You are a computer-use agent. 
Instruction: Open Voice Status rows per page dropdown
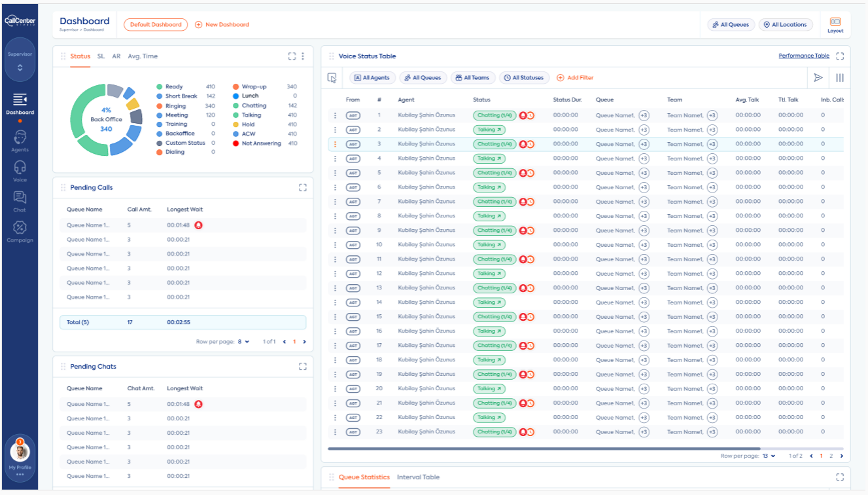(x=769, y=456)
